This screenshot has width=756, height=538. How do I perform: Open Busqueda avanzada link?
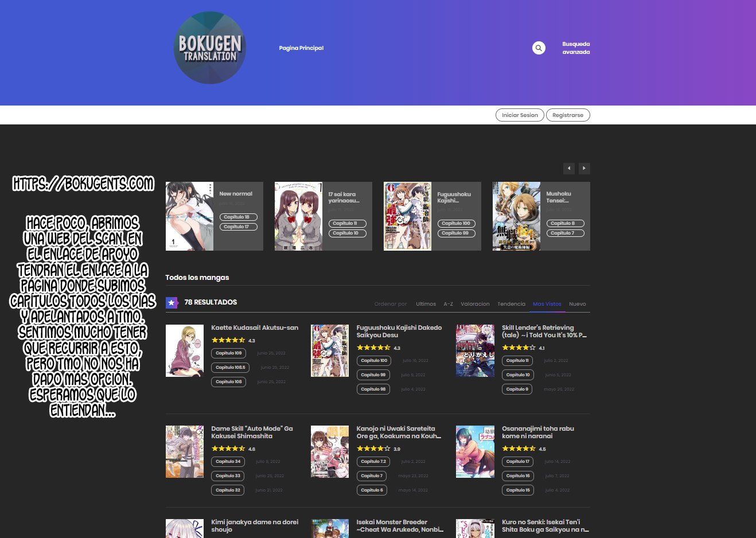pos(576,48)
